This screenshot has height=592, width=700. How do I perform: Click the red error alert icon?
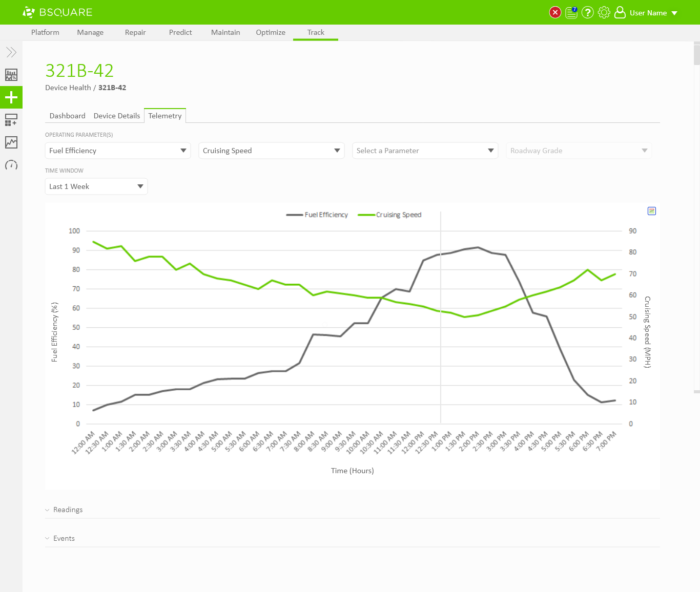[x=555, y=12]
